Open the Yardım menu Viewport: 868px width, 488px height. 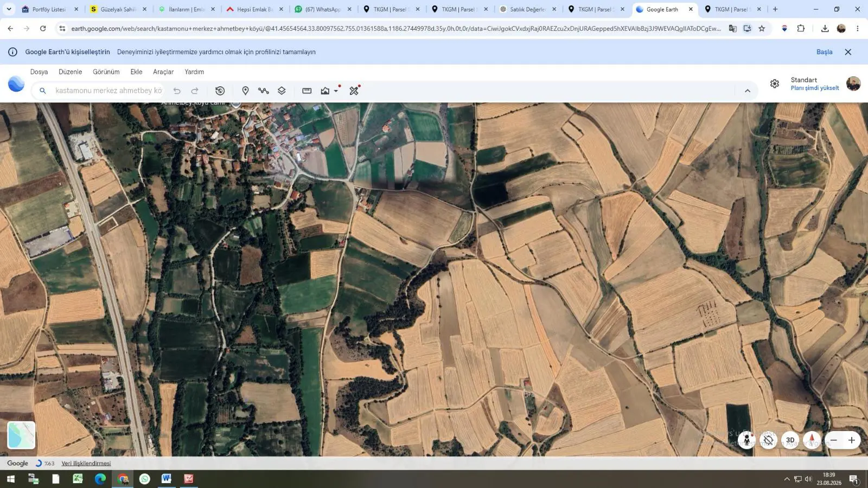pos(194,72)
